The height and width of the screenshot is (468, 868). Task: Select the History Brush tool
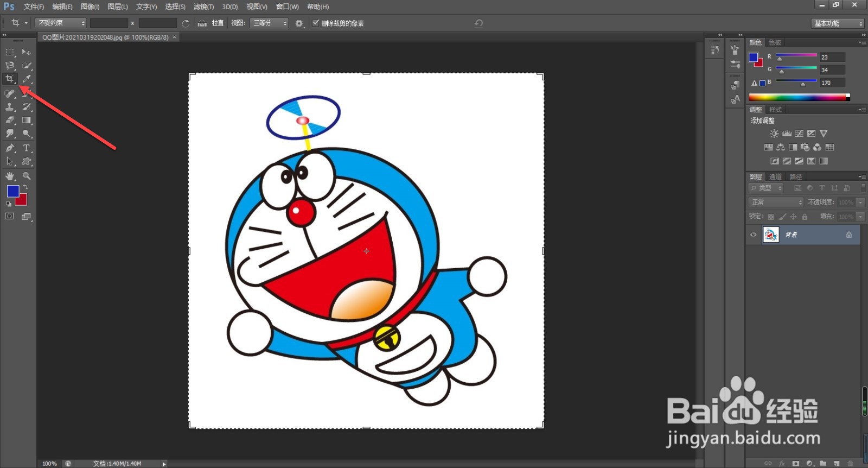(x=26, y=107)
